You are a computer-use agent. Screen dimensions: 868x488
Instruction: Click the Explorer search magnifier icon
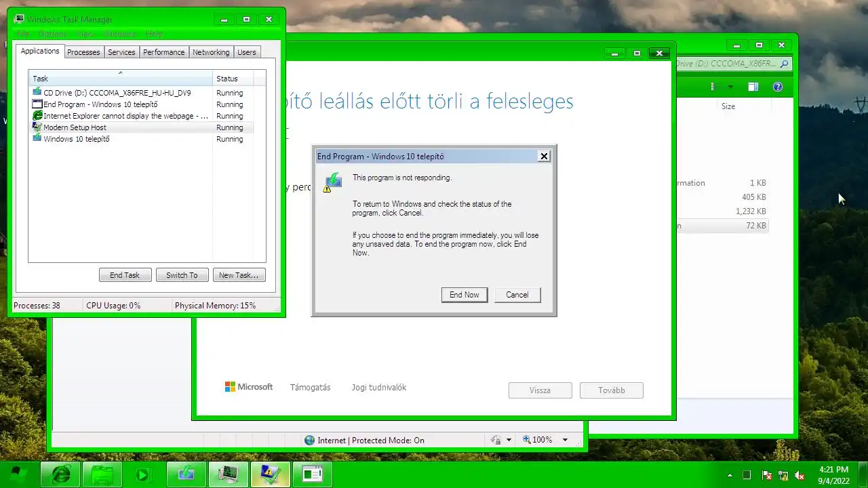click(x=785, y=64)
